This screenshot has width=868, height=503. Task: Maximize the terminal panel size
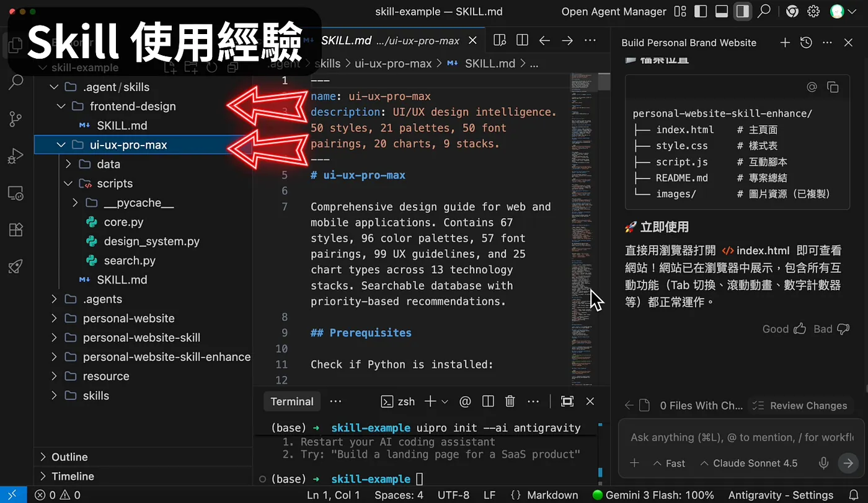click(567, 401)
